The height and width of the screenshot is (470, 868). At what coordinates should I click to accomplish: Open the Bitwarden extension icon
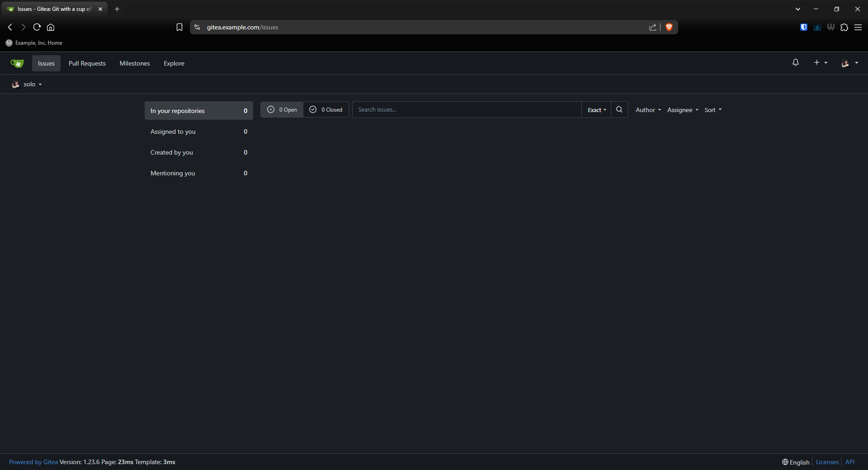[x=803, y=27]
